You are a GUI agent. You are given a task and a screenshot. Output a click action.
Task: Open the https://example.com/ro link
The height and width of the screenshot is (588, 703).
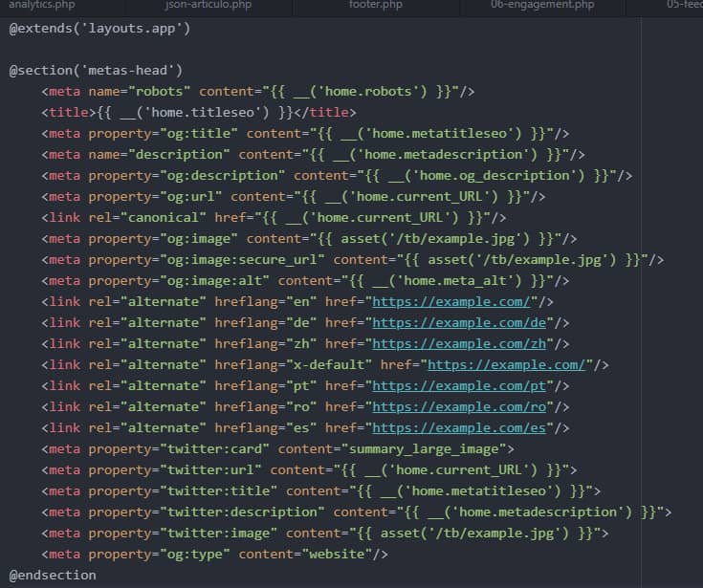[459, 407]
